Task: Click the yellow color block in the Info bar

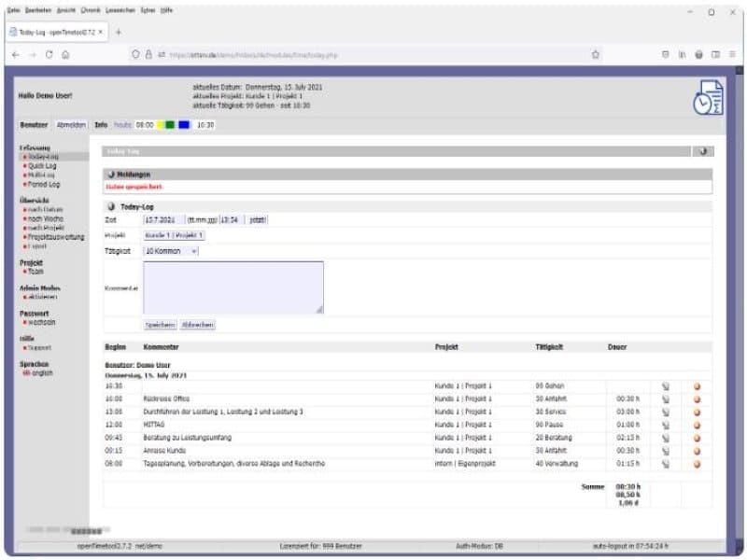Action: pyautogui.click(x=161, y=125)
